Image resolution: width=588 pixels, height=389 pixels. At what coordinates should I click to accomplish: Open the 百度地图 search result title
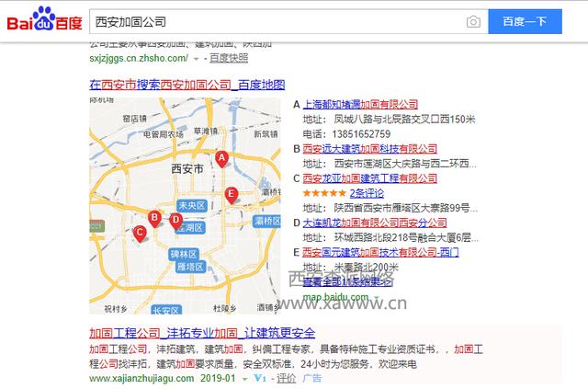point(187,85)
